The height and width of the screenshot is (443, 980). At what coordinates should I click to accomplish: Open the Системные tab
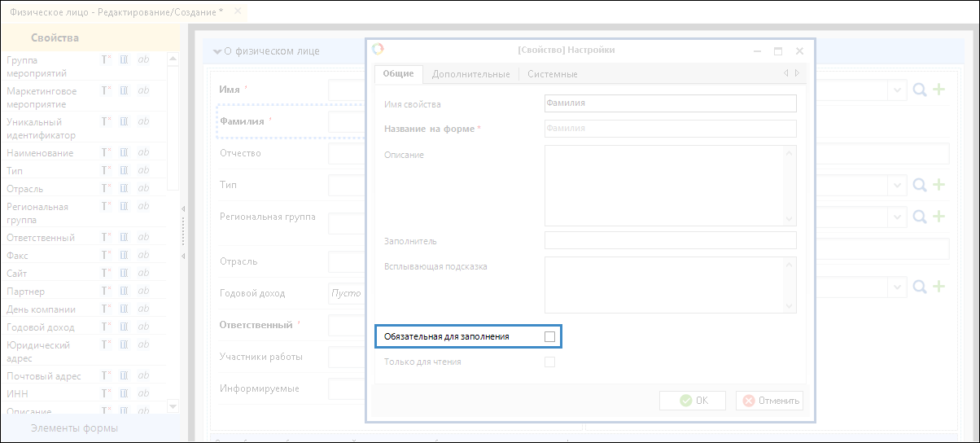[552, 74]
